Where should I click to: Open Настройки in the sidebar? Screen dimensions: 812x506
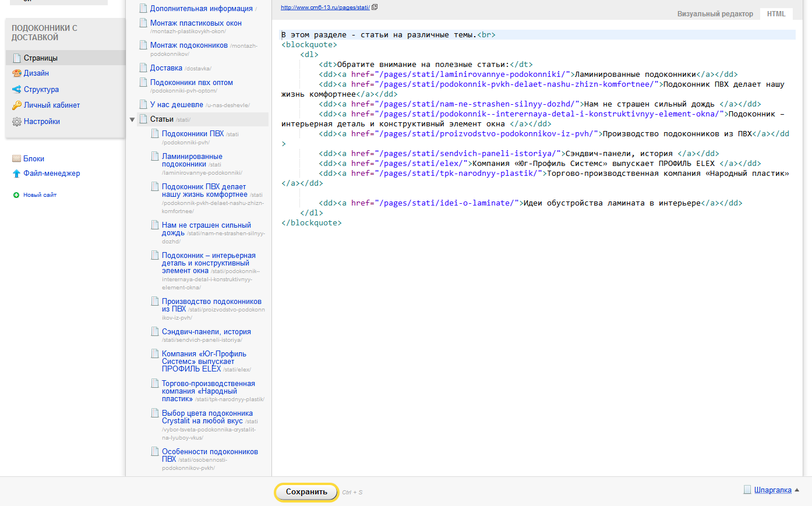pos(42,122)
